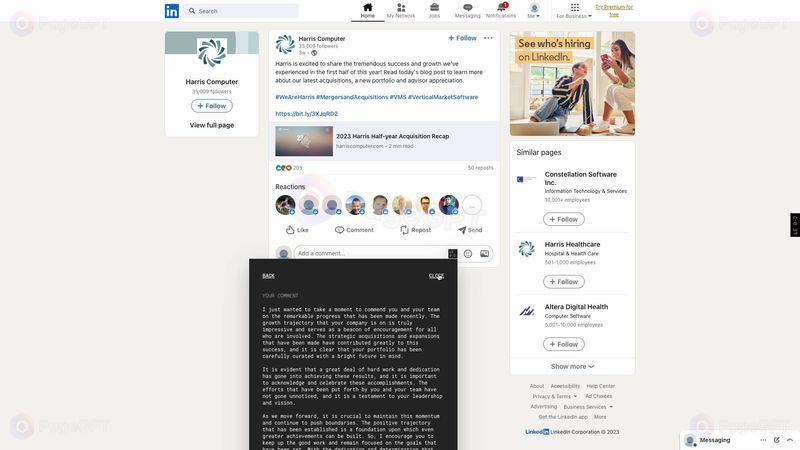
Task: Follow Harris Healthcare
Action: point(564,282)
